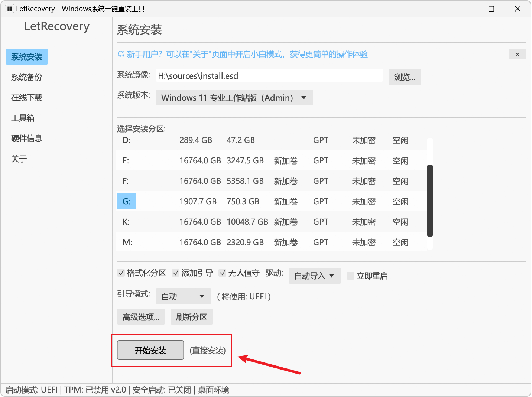Click the 750.3 GB free space value
This screenshot has height=397, width=532.
pyautogui.click(x=243, y=201)
